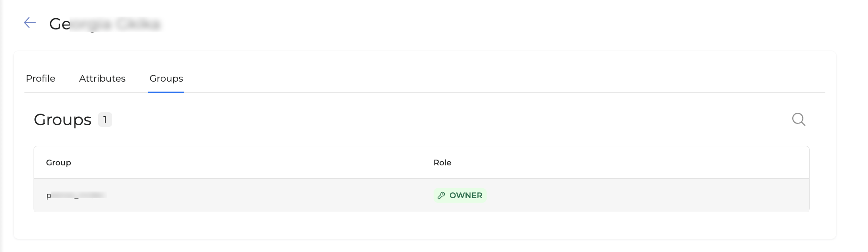
Task: Click blank card area below the groups table
Action: (x=414, y=225)
